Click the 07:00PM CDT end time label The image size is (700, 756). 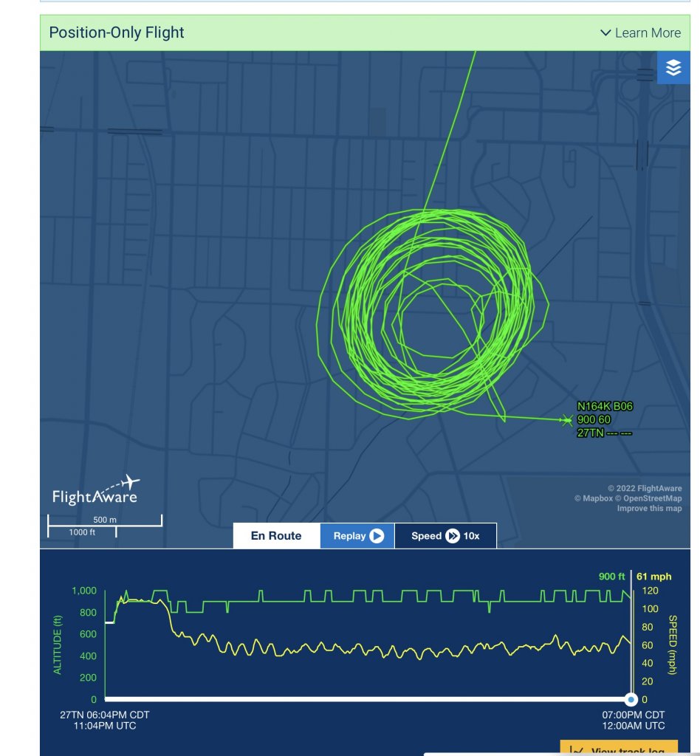pos(634,715)
